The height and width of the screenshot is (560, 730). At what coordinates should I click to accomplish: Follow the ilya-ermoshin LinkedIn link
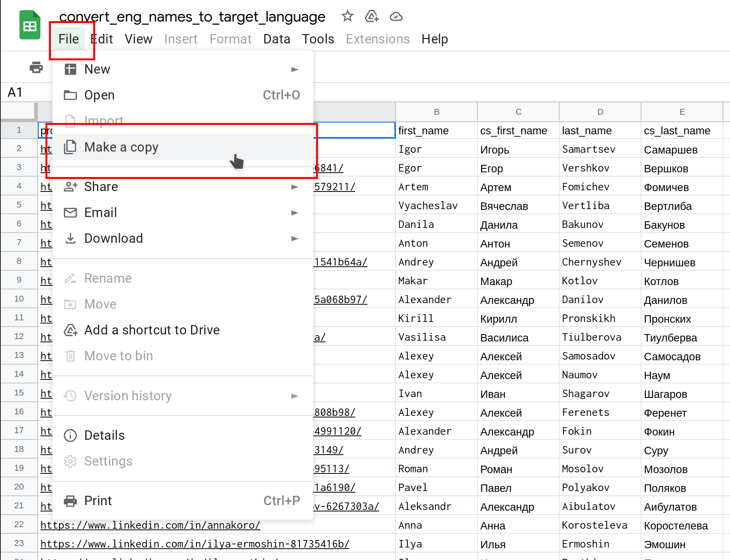coord(195,544)
